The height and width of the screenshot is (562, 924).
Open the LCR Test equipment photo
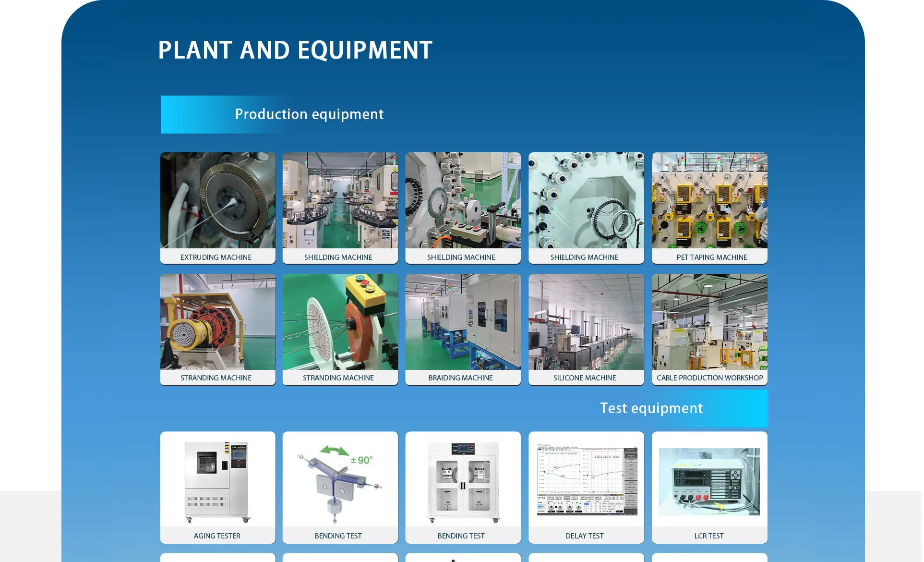pos(709,481)
